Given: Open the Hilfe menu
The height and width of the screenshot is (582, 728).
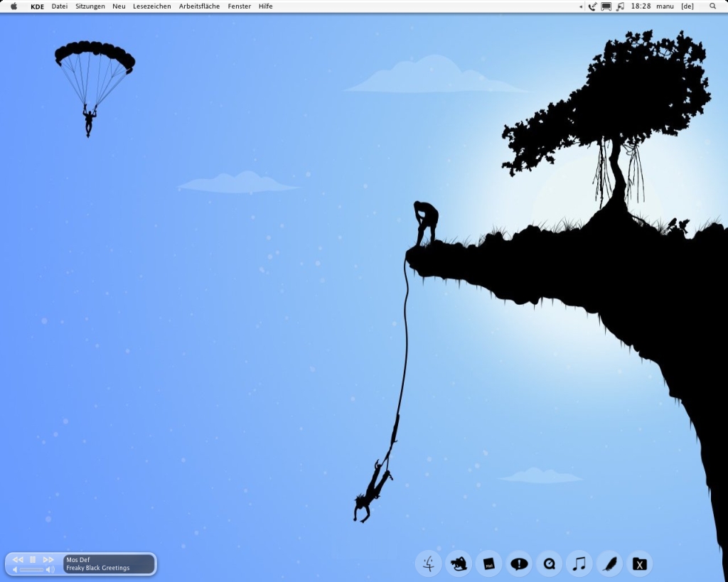Looking at the screenshot, I should point(266,6).
